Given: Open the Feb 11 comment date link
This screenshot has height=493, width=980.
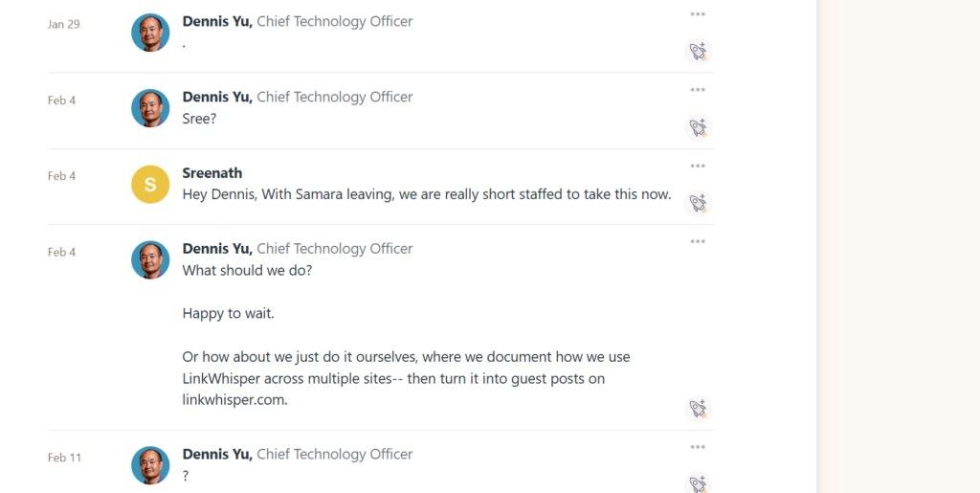Looking at the screenshot, I should point(64,458).
